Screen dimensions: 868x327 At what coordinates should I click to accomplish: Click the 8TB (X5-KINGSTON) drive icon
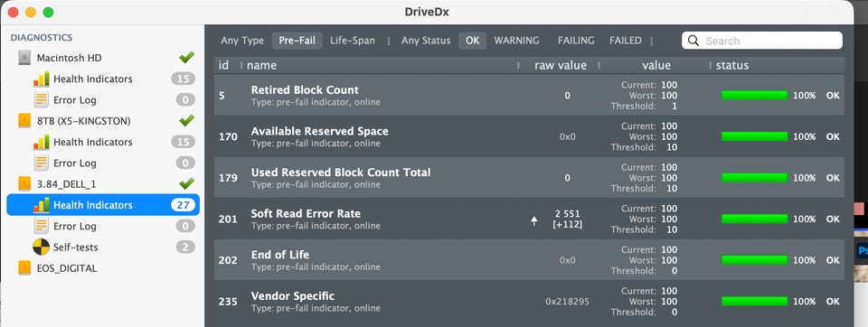click(24, 121)
